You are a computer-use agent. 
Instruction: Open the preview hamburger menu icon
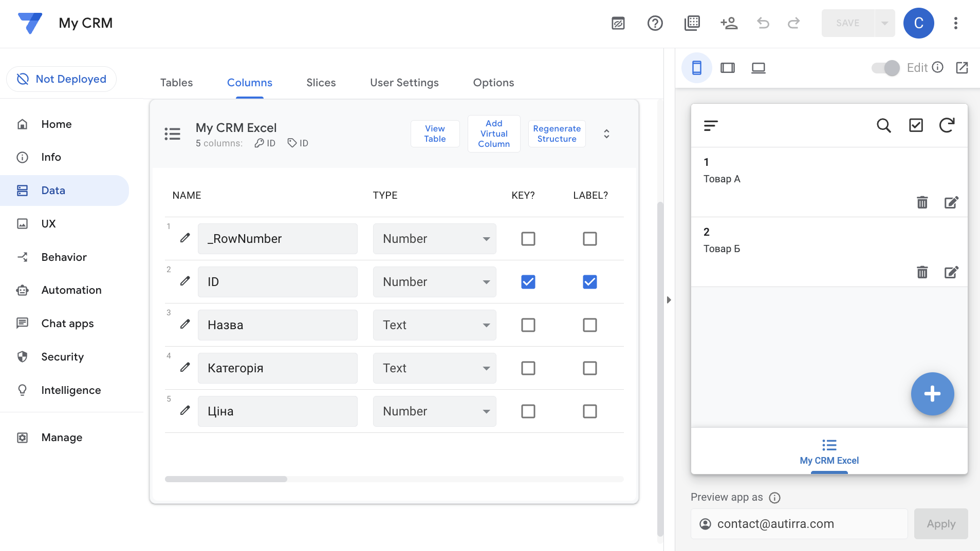pyautogui.click(x=711, y=125)
